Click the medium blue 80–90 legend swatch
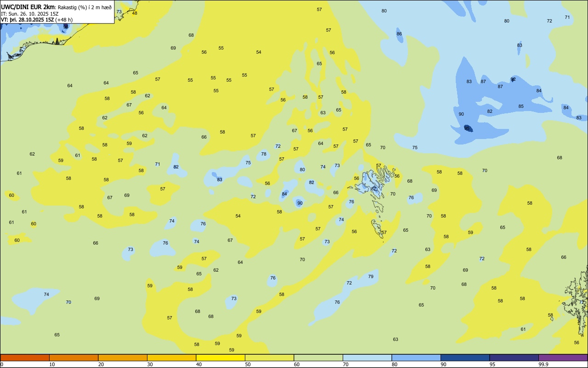 coord(416,357)
